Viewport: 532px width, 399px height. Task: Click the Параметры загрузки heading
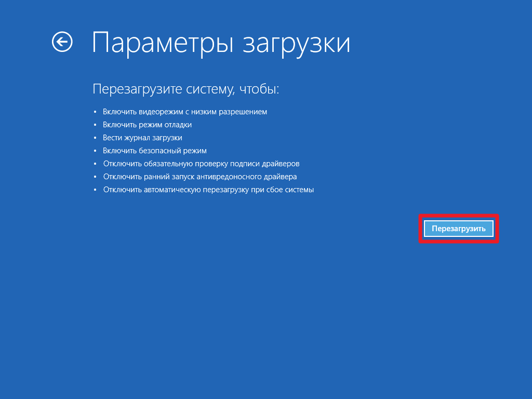pos(221,43)
